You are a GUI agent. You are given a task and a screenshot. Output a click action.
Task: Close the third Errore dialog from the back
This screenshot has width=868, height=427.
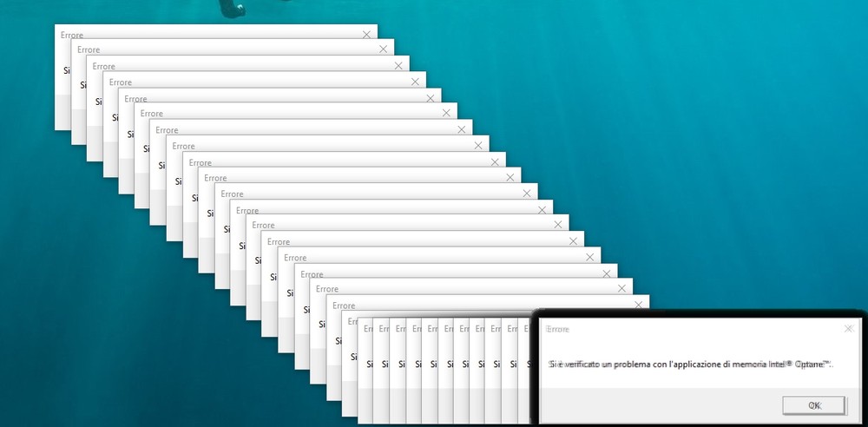point(398,66)
